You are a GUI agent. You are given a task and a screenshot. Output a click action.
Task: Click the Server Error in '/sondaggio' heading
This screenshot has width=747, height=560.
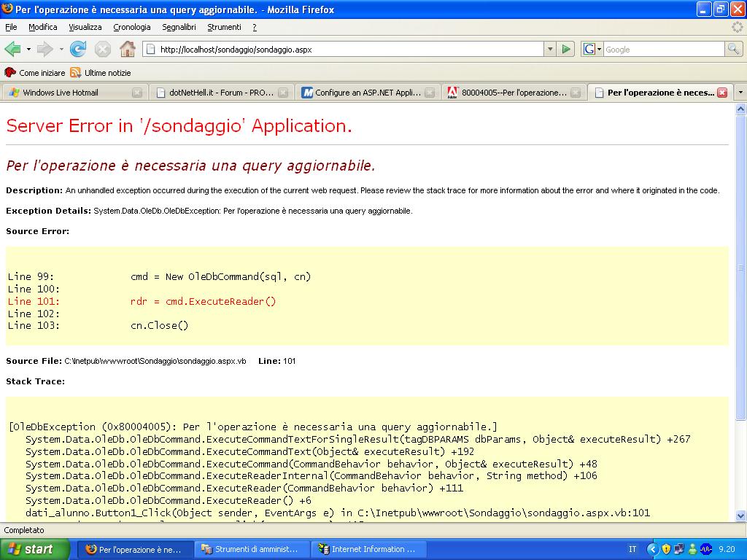click(179, 125)
